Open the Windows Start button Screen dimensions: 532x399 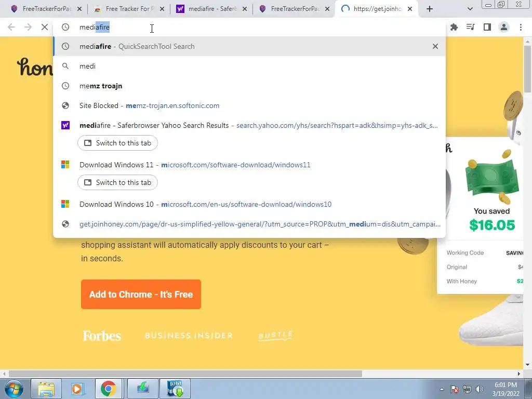coord(14,389)
